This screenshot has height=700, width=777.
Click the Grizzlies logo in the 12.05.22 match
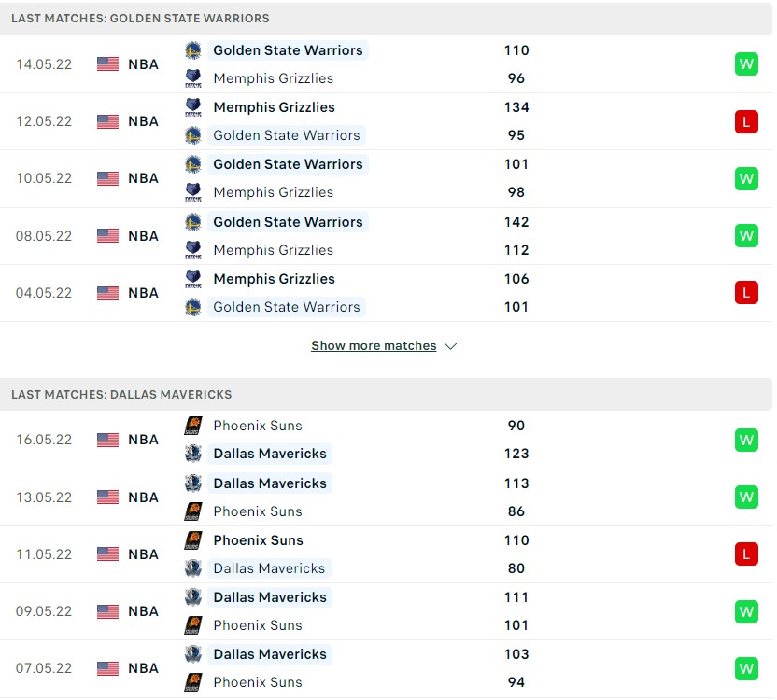pos(193,107)
